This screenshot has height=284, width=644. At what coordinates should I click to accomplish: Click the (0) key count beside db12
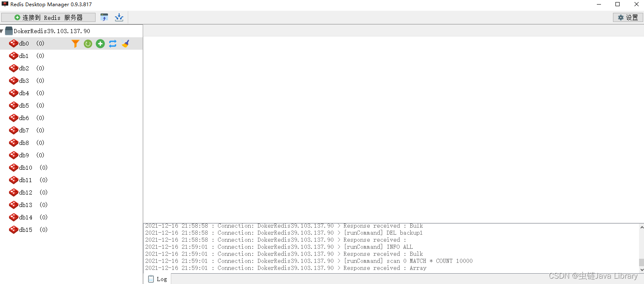[43, 193]
